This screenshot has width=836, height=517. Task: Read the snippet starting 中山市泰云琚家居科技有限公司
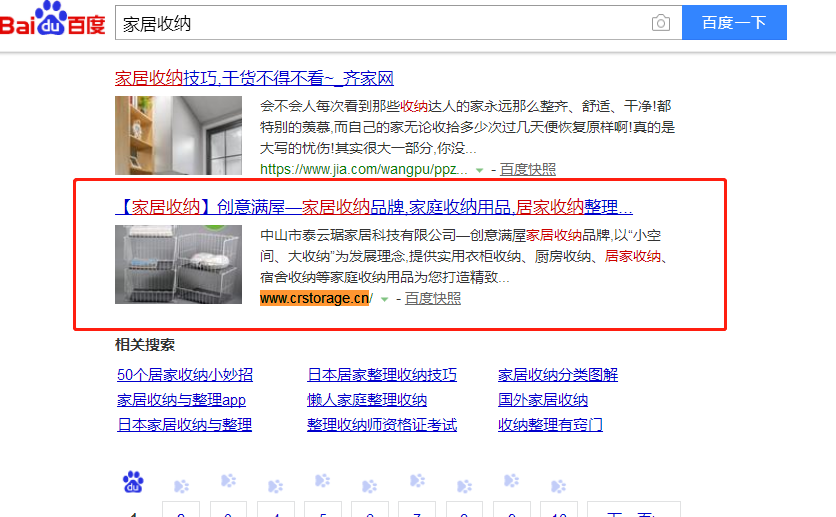pos(464,256)
